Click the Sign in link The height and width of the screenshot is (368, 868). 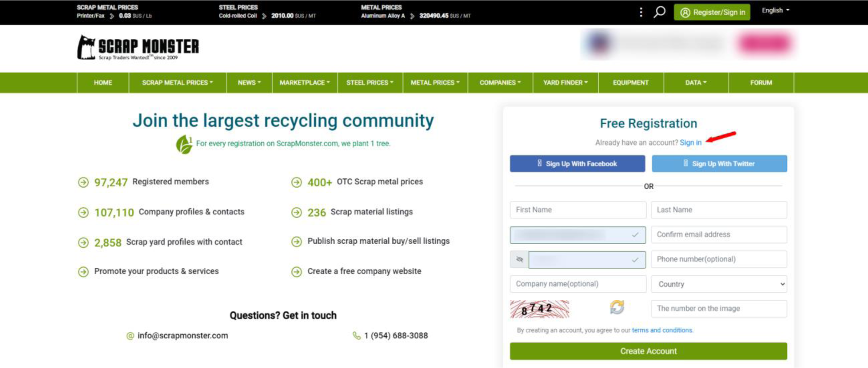point(690,143)
